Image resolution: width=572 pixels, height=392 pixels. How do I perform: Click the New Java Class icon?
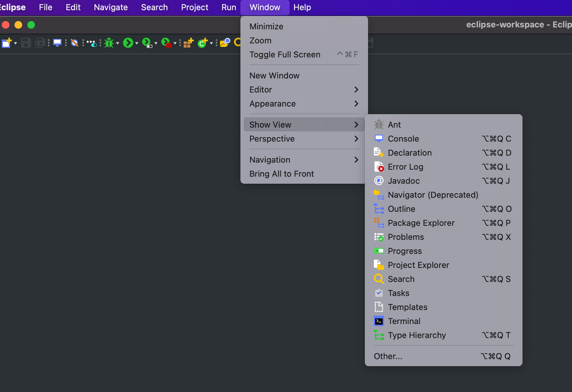point(203,43)
